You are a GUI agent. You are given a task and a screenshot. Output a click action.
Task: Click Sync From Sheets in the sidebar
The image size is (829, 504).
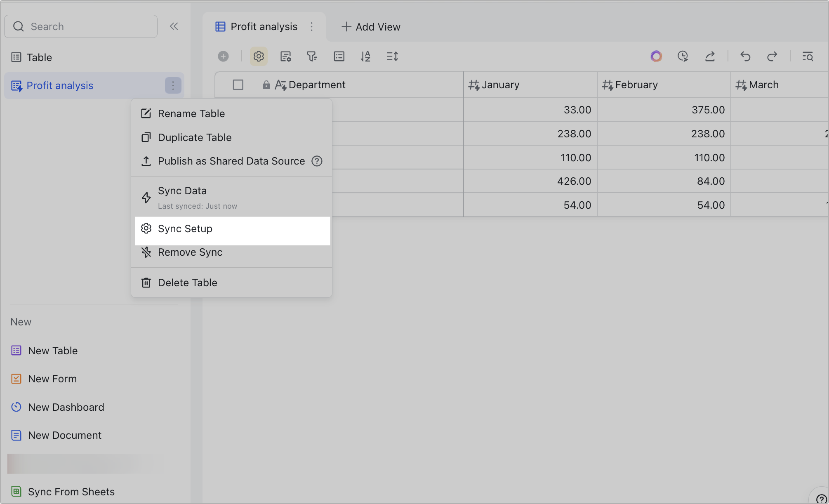pos(71,491)
